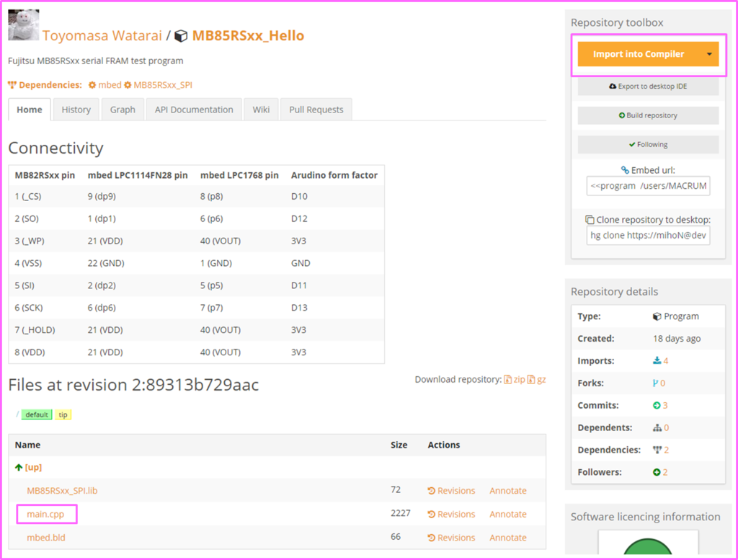Open the mbed.bld file
Screen dimensions: 738x560
click(x=46, y=538)
